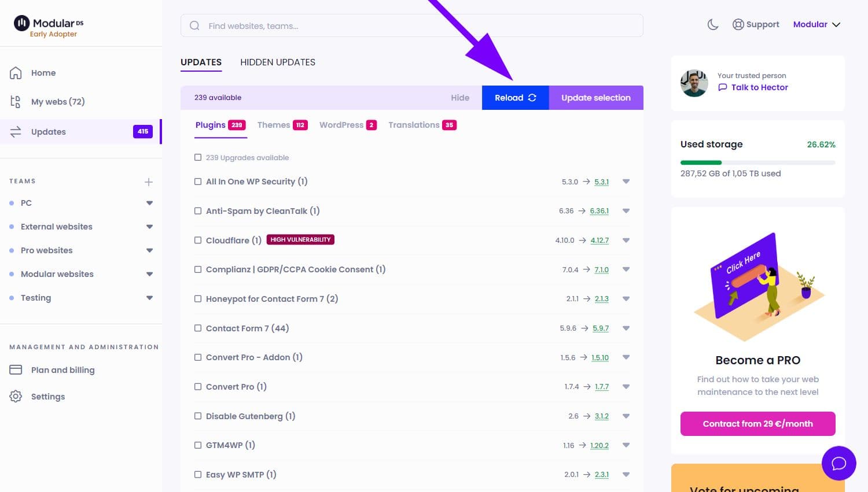
Task: Click the 415 updates badge
Action: click(x=143, y=131)
